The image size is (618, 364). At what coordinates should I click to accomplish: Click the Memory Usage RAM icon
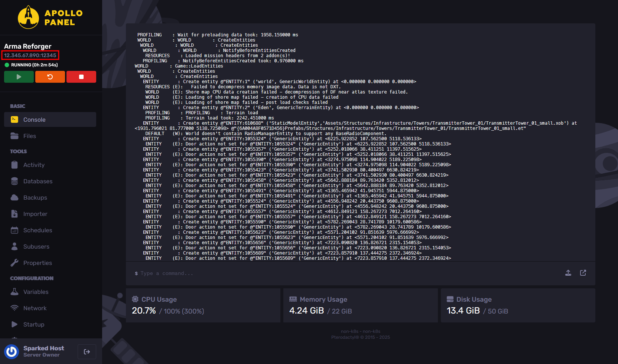click(x=293, y=299)
